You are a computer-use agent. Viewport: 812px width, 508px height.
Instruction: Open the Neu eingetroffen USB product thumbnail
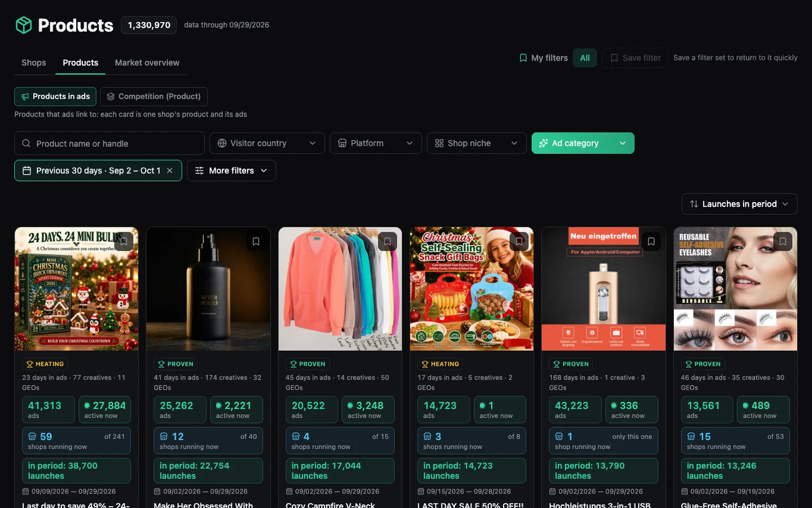point(603,289)
